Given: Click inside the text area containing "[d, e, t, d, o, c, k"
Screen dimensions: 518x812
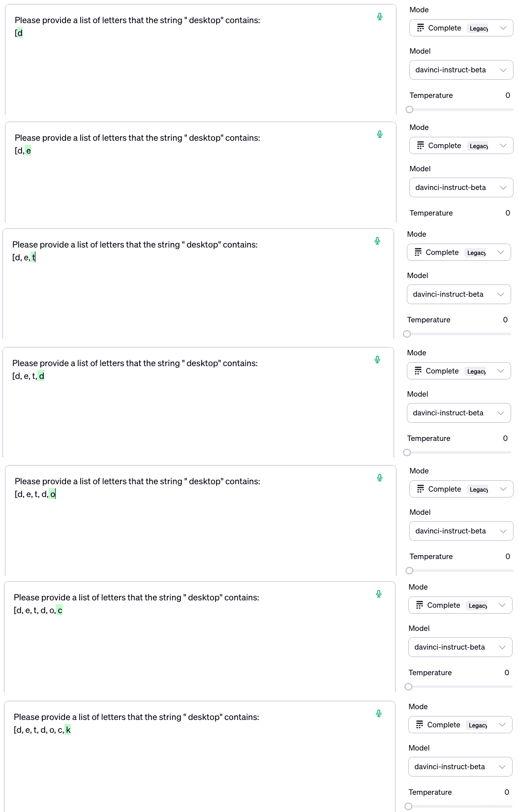Looking at the screenshot, I should tap(200, 757).
